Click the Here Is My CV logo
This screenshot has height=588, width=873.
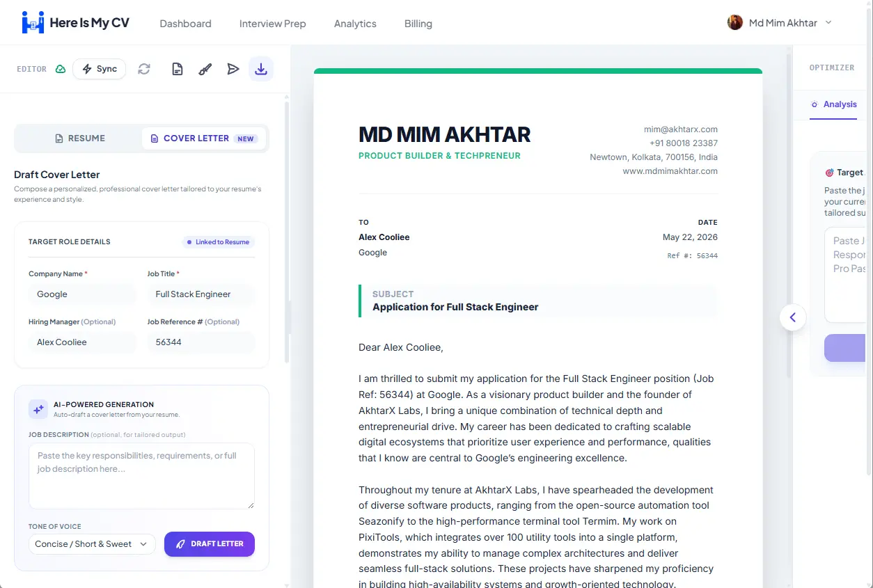click(x=75, y=23)
